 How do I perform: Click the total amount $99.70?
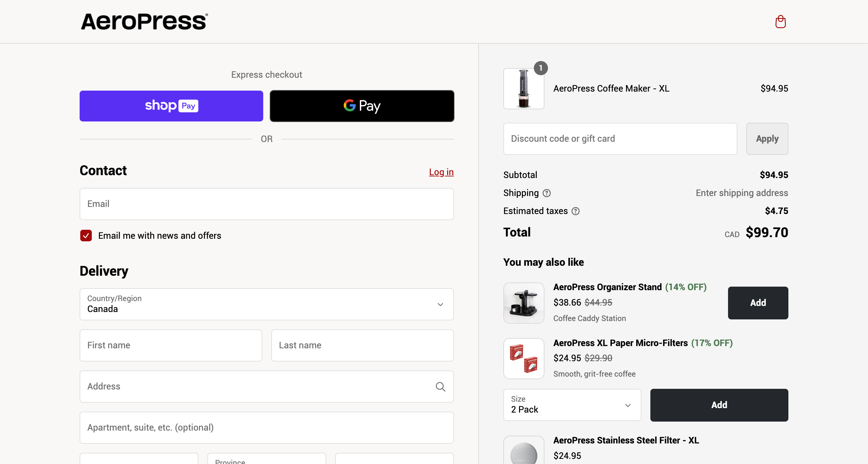pos(767,232)
